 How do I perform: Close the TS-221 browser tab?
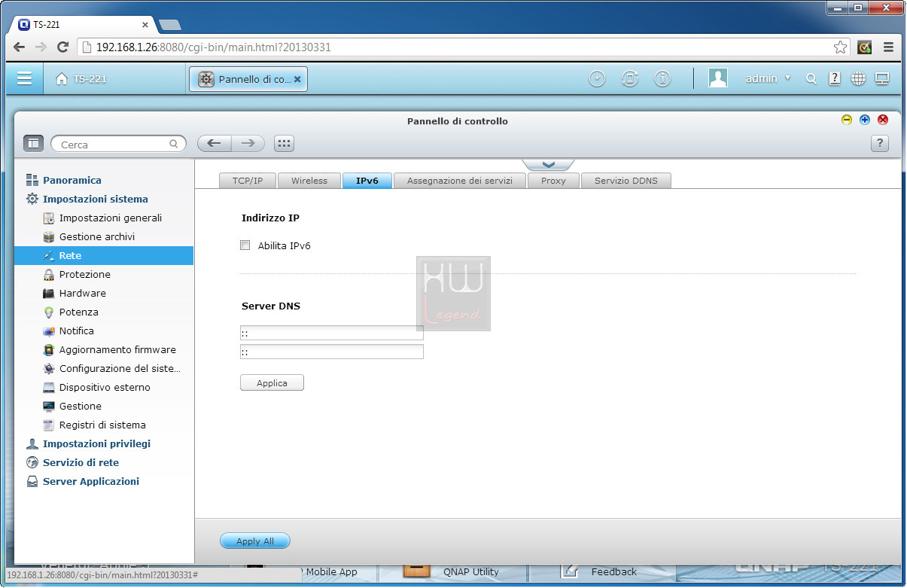pos(145,25)
